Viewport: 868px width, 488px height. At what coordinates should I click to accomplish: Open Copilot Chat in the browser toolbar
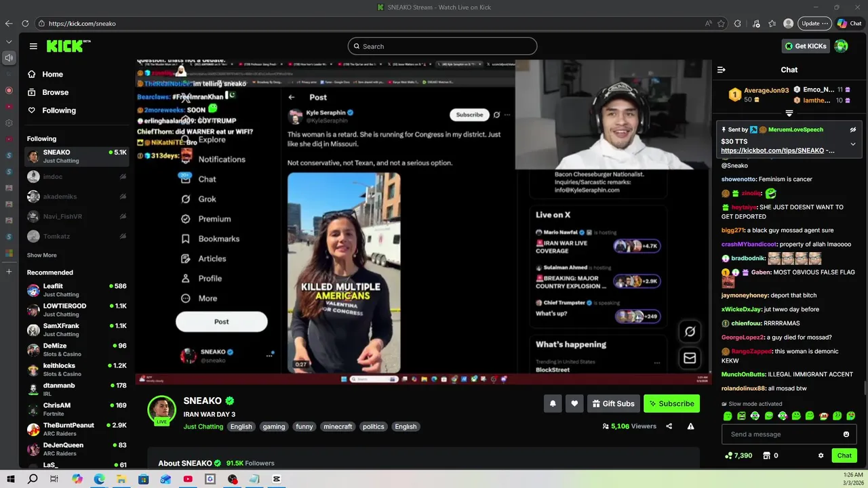850,23
